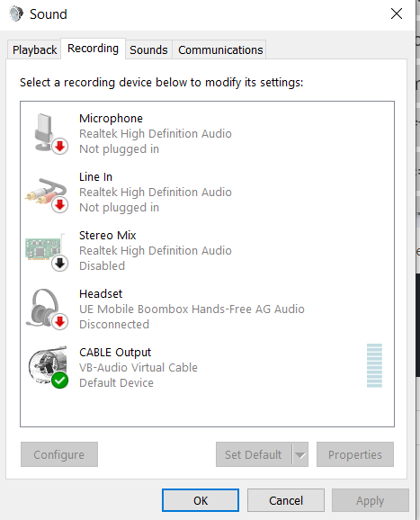Select the UE Mobile Boombox Headset entry
Viewport: 420px width, 520px height.
(207, 309)
